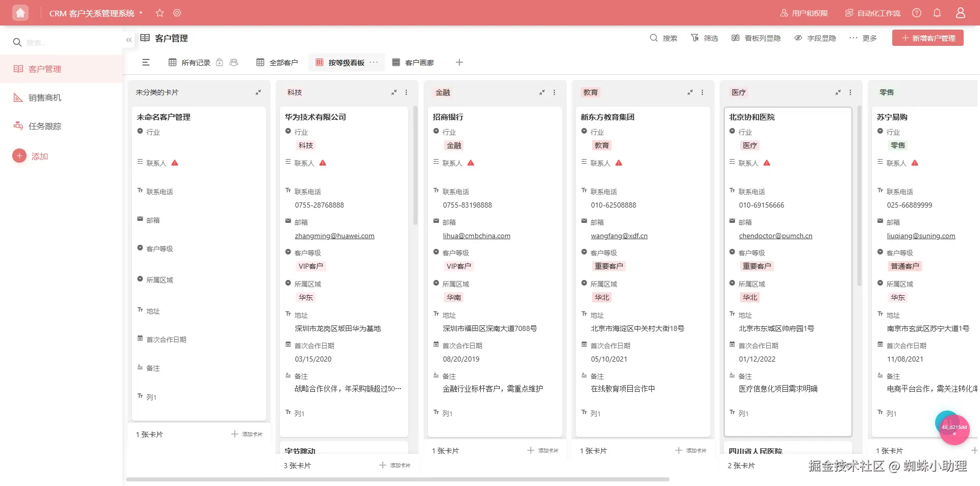Viewport: 980px width, 486px height.
Task: Click the 添加 button in sidebar
Action: pos(31,156)
